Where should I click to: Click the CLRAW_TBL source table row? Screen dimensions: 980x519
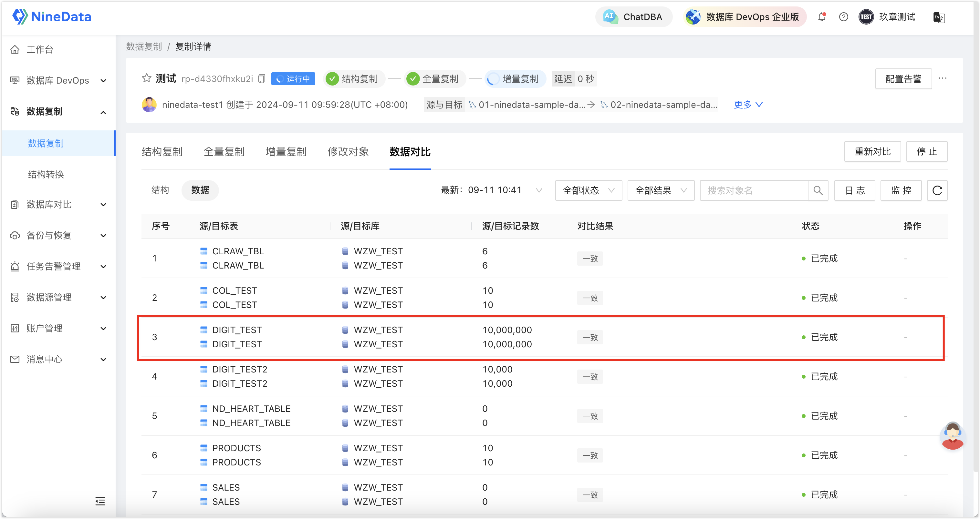[x=238, y=251]
